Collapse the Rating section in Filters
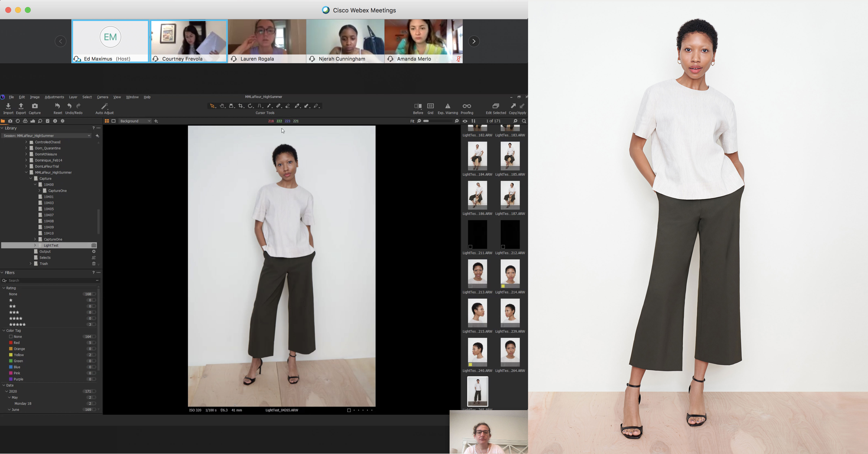This screenshot has width=868, height=454. [3, 288]
